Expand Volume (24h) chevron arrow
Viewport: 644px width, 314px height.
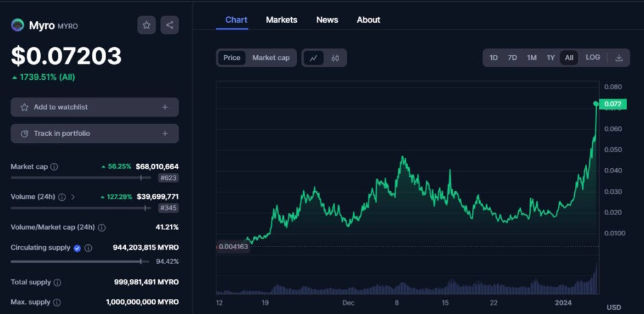73,197
